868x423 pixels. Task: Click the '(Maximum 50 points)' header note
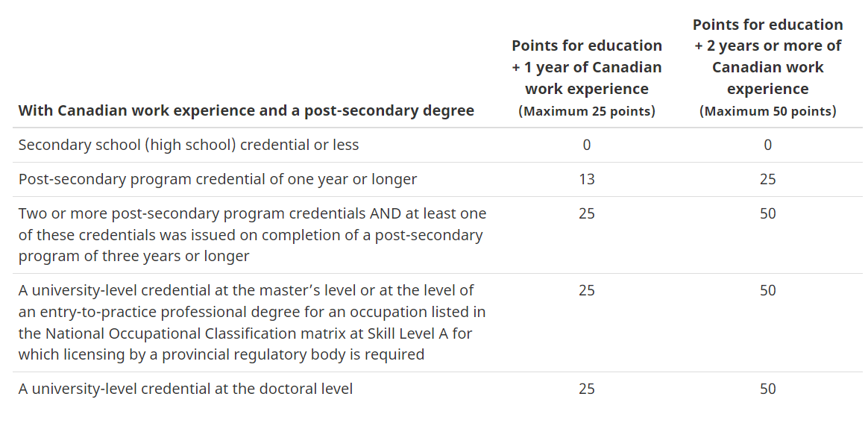[x=767, y=111]
